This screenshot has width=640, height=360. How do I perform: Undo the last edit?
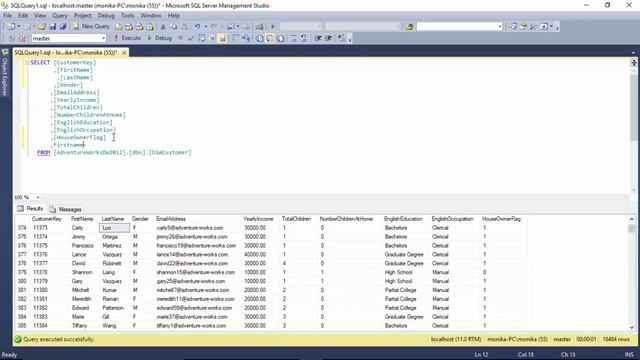[197, 27]
